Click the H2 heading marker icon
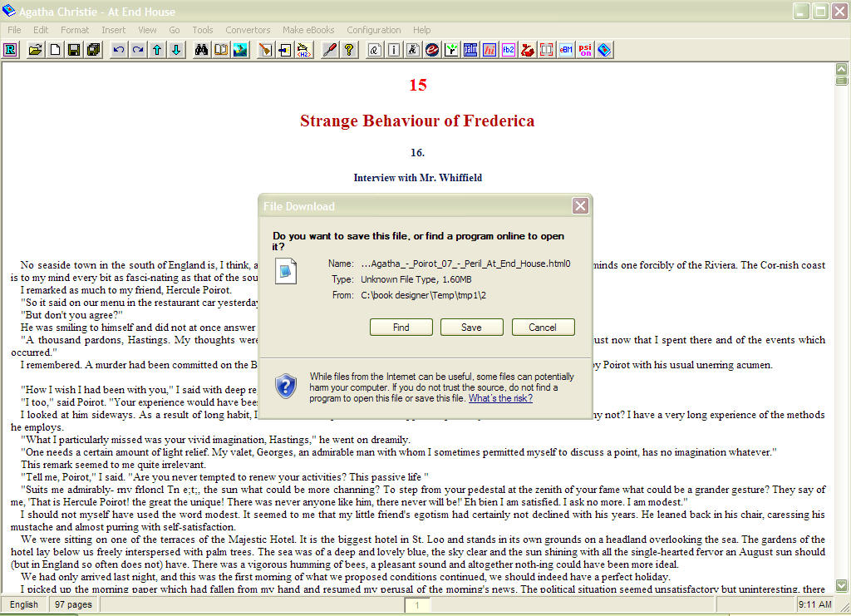 (x=304, y=51)
